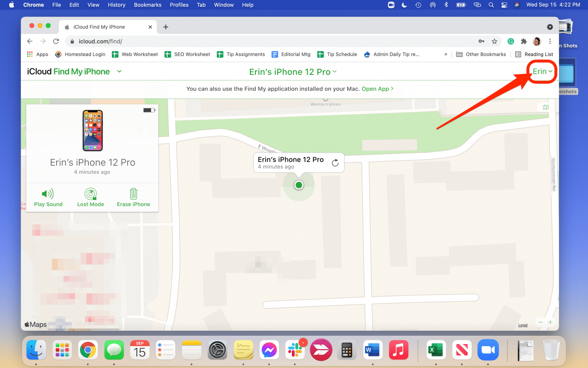588x368 pixels.
Task: Open the History menu
Action: click(x=116, y=5)
